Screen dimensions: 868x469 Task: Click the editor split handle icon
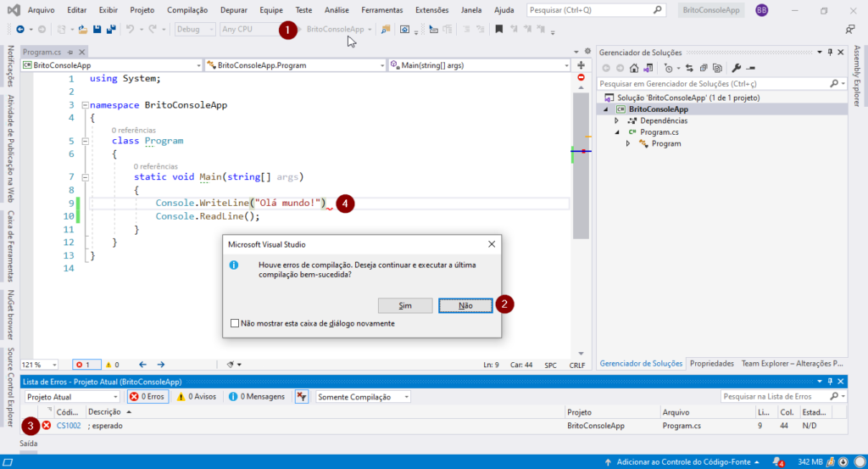(581, 65)
